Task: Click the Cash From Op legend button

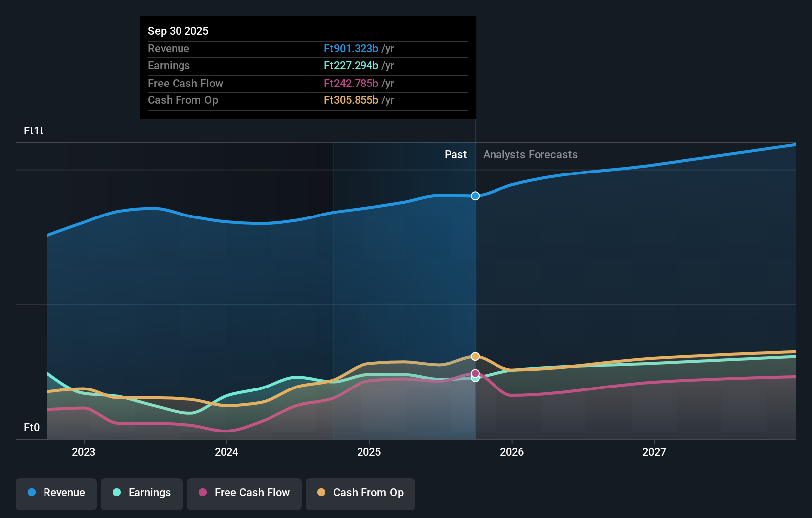Action: pyautogui.click(x=360, y=494)
